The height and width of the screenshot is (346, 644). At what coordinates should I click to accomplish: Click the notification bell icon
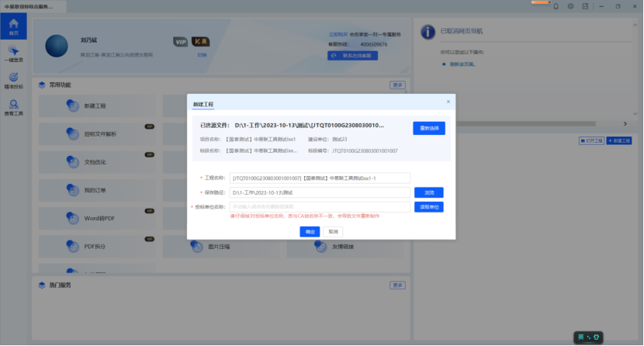[556, 6]
